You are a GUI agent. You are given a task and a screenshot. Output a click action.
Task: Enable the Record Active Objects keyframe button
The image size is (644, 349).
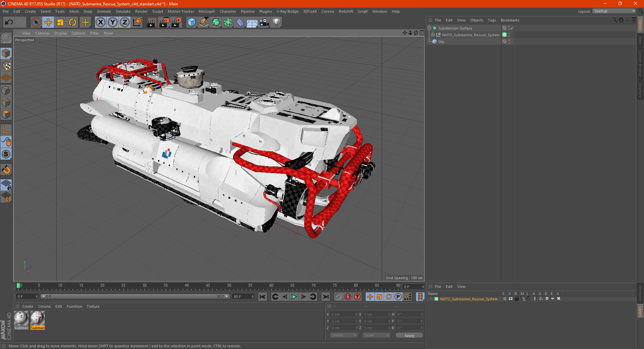[x=338, y=297]
